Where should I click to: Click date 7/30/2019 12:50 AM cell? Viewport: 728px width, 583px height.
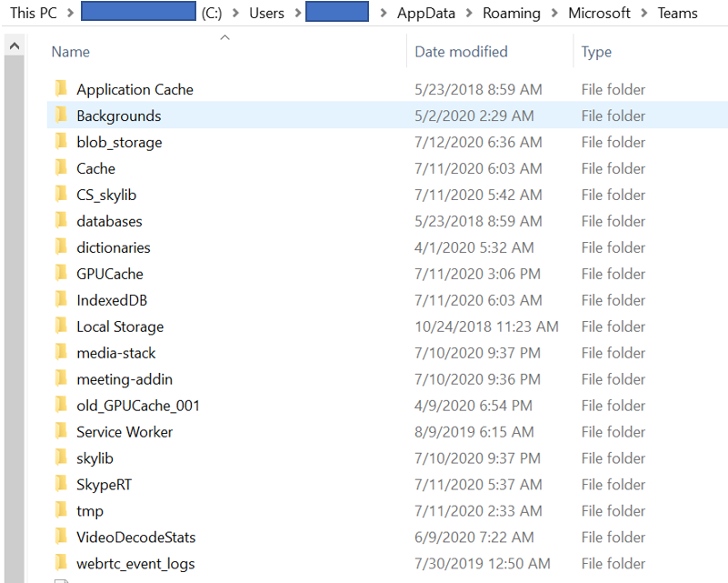(483, 564)
